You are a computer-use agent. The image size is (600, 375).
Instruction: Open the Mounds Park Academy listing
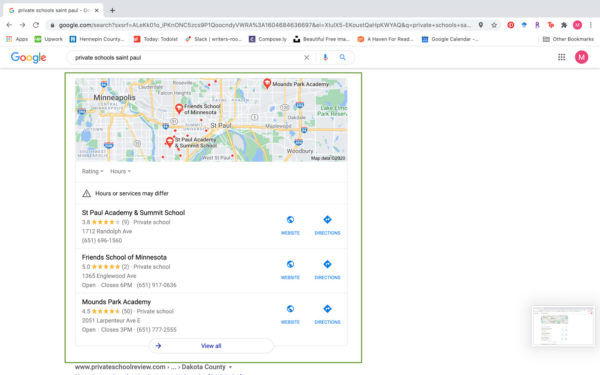(x=116, y=302)
